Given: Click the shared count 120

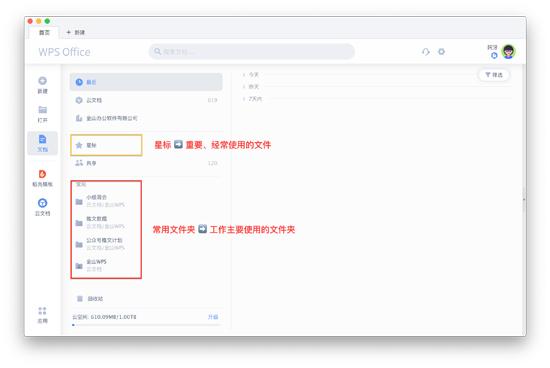Looking at the screenshot, I should coord(213,163).
